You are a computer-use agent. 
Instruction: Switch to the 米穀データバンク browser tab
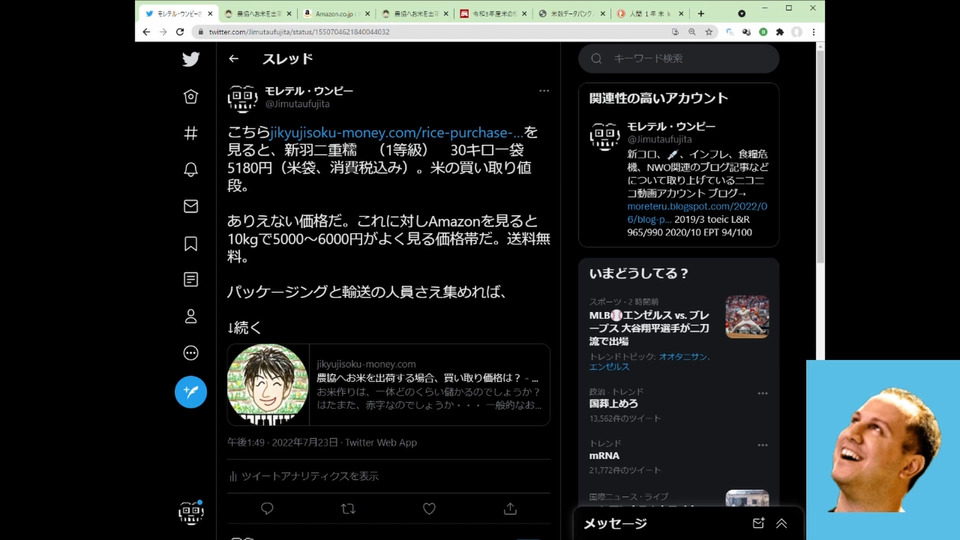point(571,13)
